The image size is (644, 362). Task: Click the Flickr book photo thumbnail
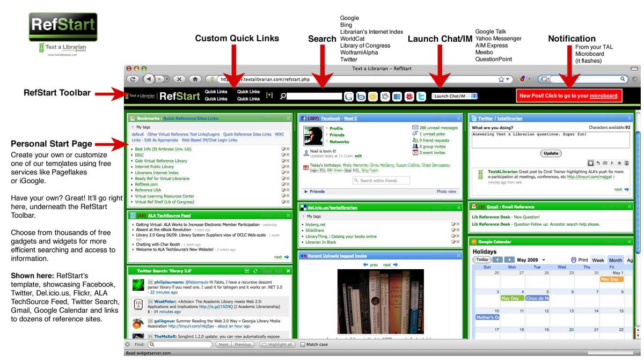[380, 301]
